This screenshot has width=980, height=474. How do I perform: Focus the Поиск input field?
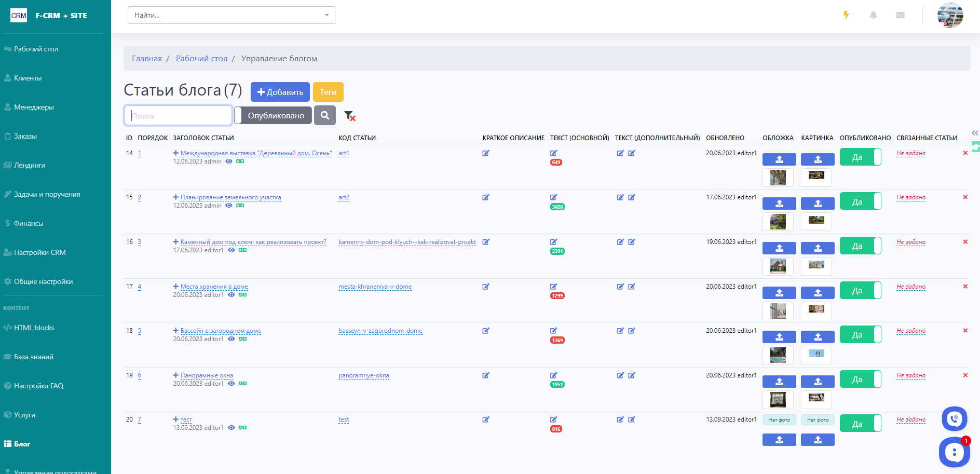click(x=178, y=115)
